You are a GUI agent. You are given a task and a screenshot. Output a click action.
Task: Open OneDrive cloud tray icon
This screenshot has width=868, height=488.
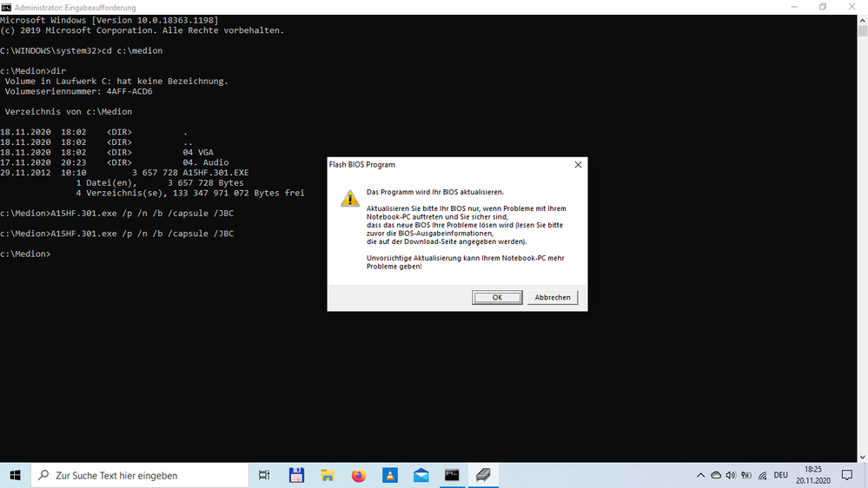click(715, 475)
